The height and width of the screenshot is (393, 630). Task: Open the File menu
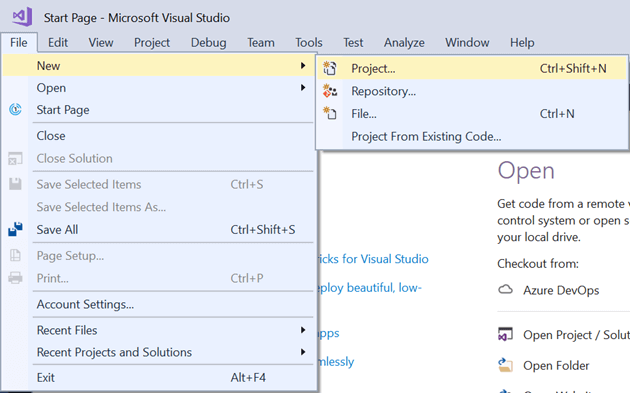pos(19,43)
